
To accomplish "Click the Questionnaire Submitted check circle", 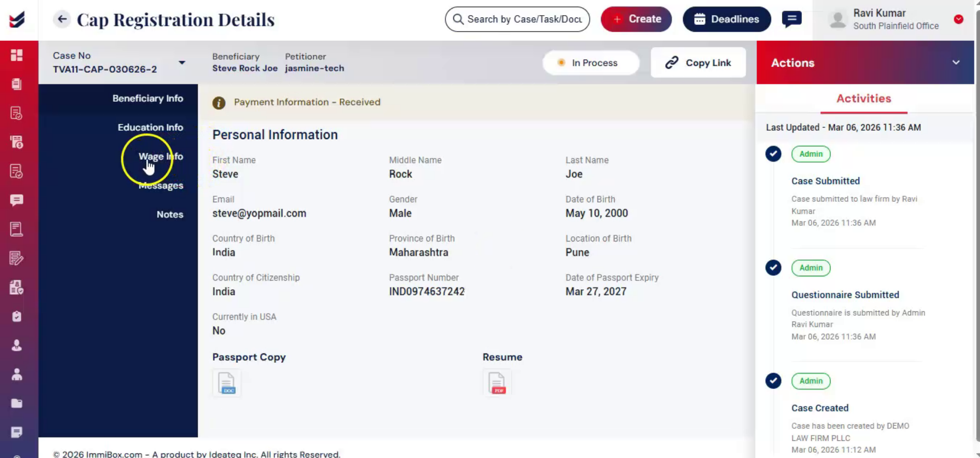I will click(773, 268).
